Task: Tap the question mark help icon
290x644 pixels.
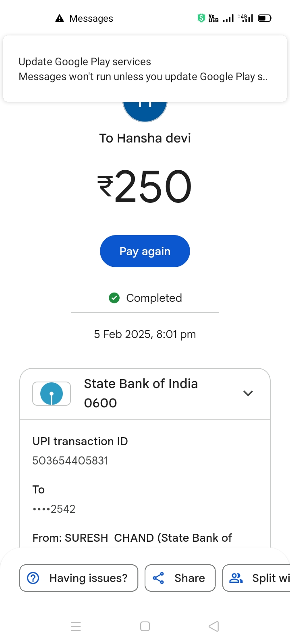Action: point(33,578)
